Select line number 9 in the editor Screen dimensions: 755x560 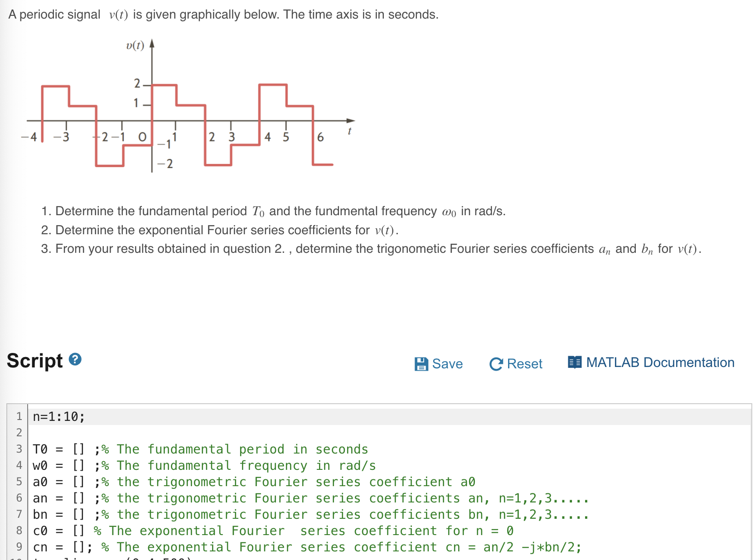(x=19, y=547)
